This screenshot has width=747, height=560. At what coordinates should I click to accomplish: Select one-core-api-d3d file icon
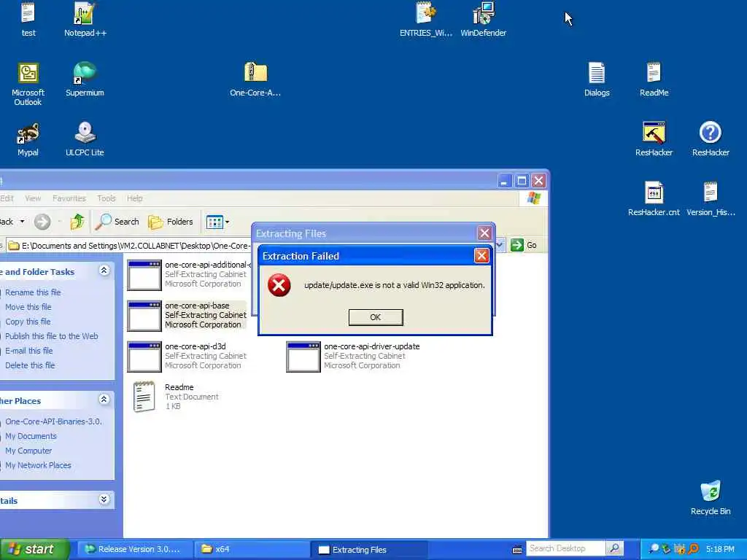coord(144,356)
